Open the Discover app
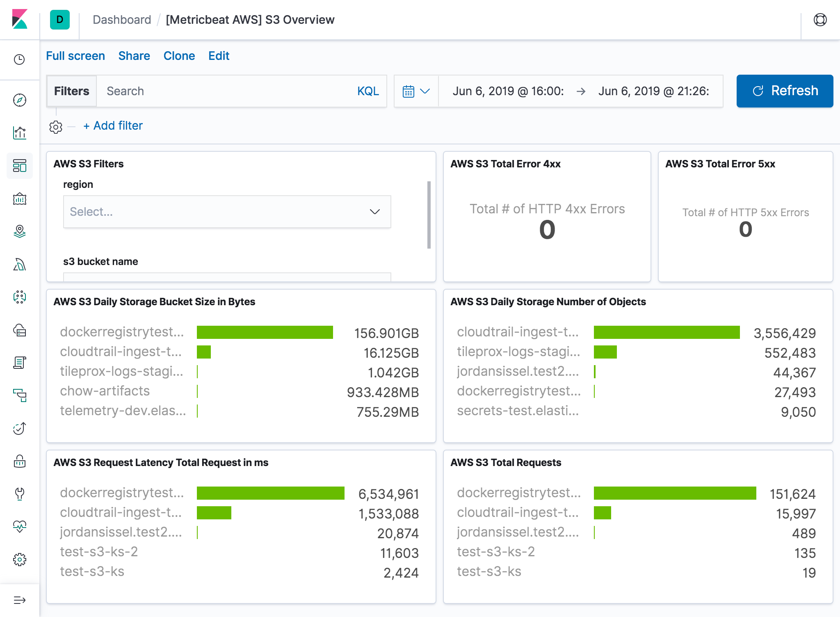 pos(19,100)
